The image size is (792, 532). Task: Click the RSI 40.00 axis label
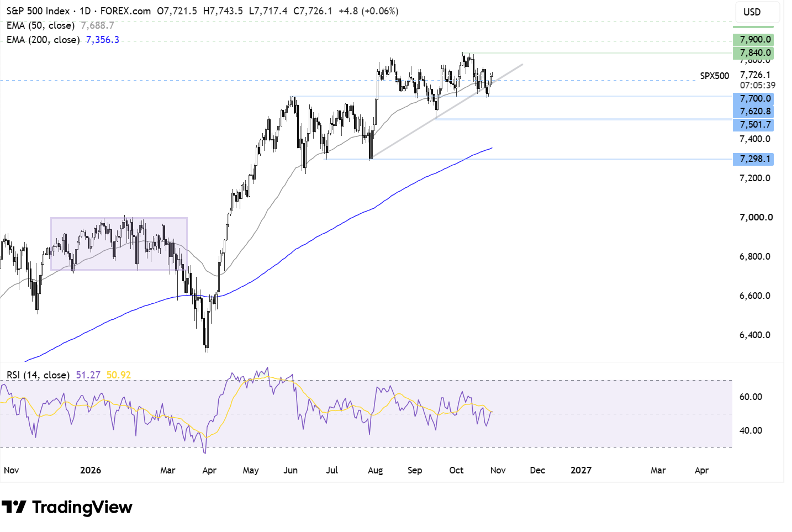(751, 430)
